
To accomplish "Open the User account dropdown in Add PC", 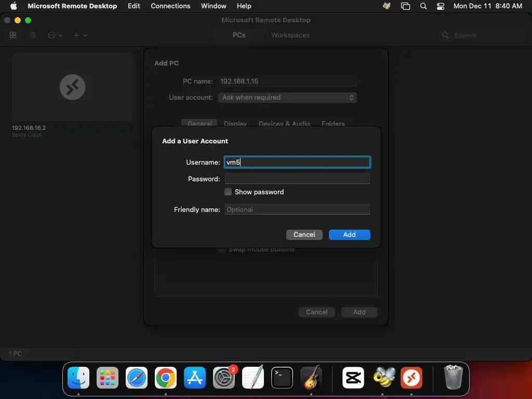I will (287, 97).
